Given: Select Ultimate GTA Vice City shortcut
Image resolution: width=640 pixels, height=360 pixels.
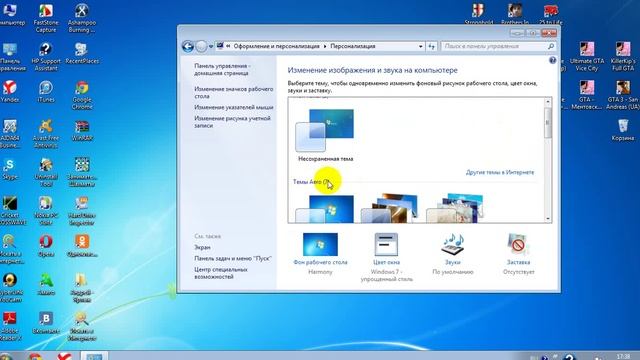Looking at the screenshot, I should [587, 56].
